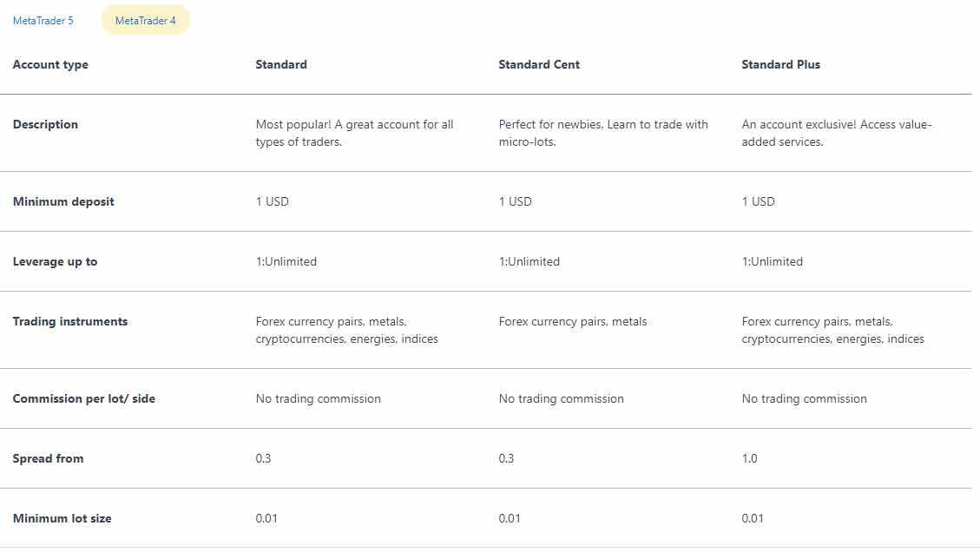980x552 pixels.
Task: Click the Minimum lot size row label
Action: (62, 518)
